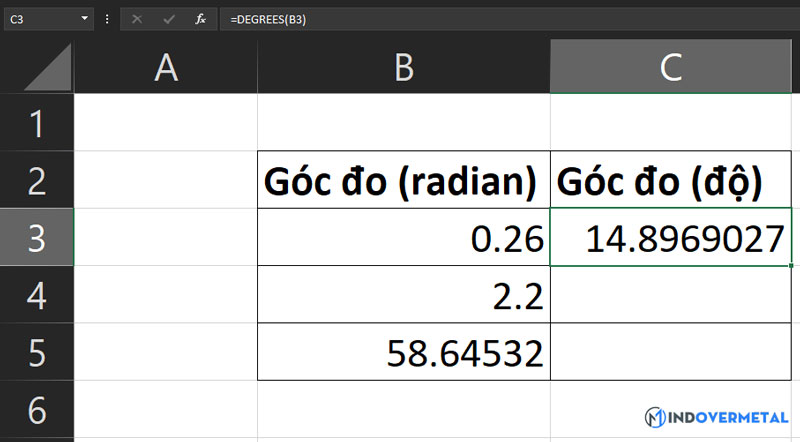Open the Insert Function fx dialog
The height and width of the screenshot is (442, 800).
[x=200, y=19]
